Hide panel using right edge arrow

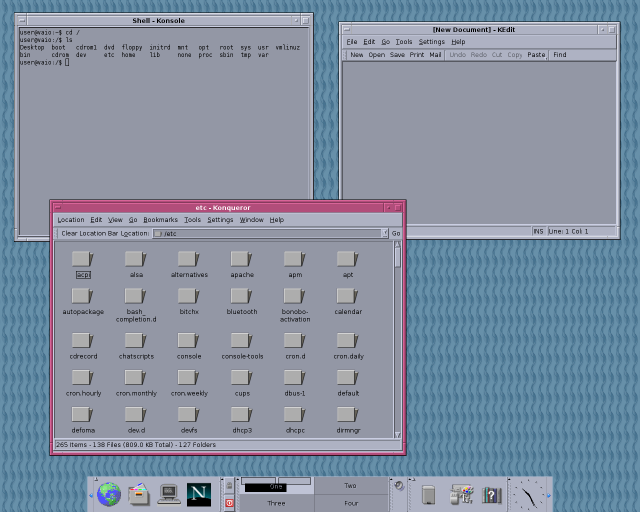click(549, 495)
